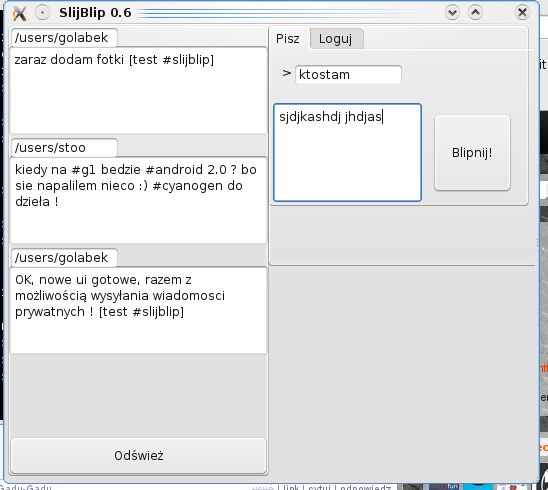
Task: Select stoo's message about #android 2.0
Action: [x=139, y=200]
